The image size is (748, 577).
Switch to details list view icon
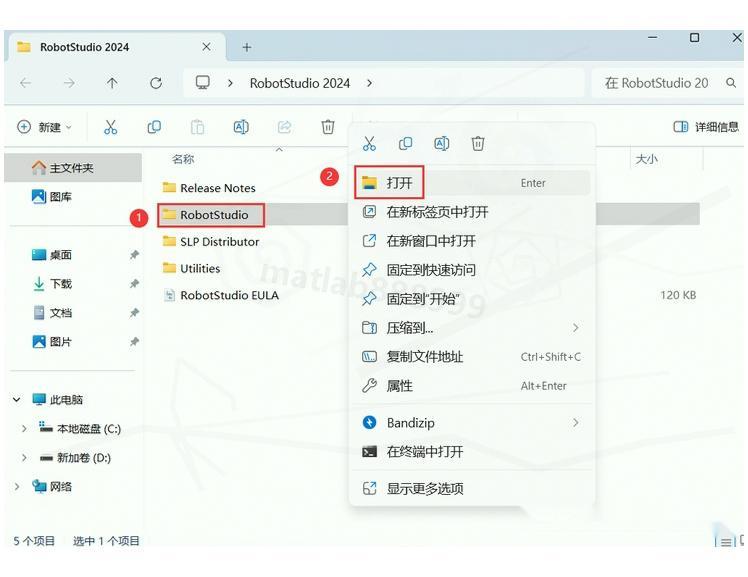pos(726,542)
